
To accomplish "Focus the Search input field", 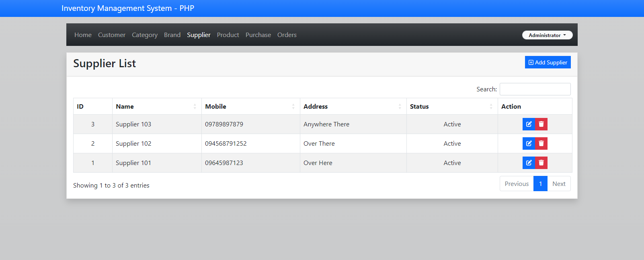I will tap(535, 89).
